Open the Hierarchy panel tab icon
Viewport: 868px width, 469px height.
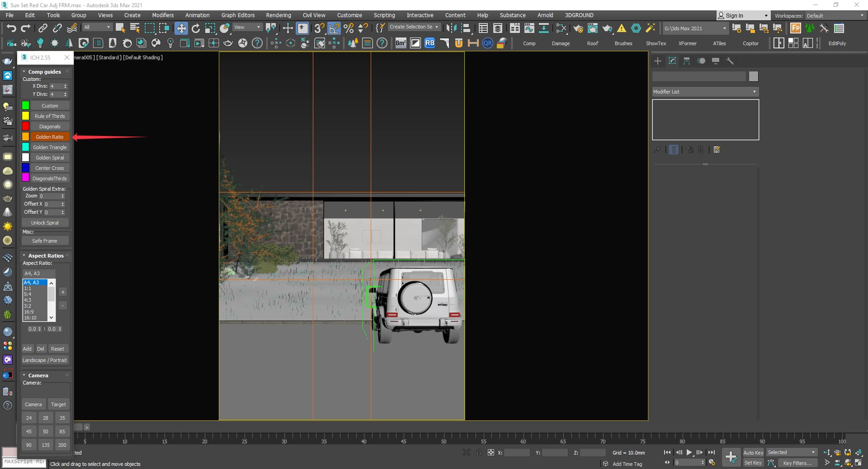click(x=687, y=61)
